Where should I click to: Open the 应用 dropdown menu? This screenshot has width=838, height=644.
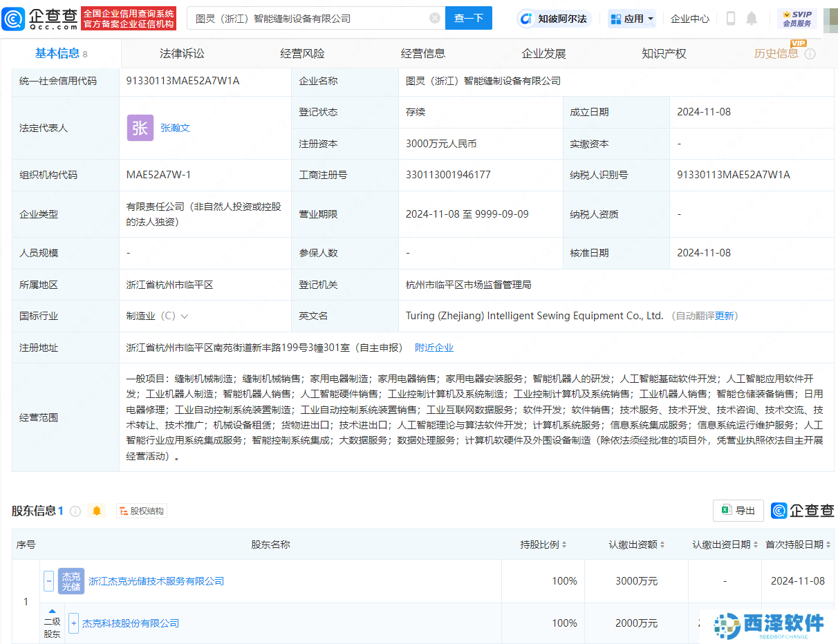[x=632, y=19]
